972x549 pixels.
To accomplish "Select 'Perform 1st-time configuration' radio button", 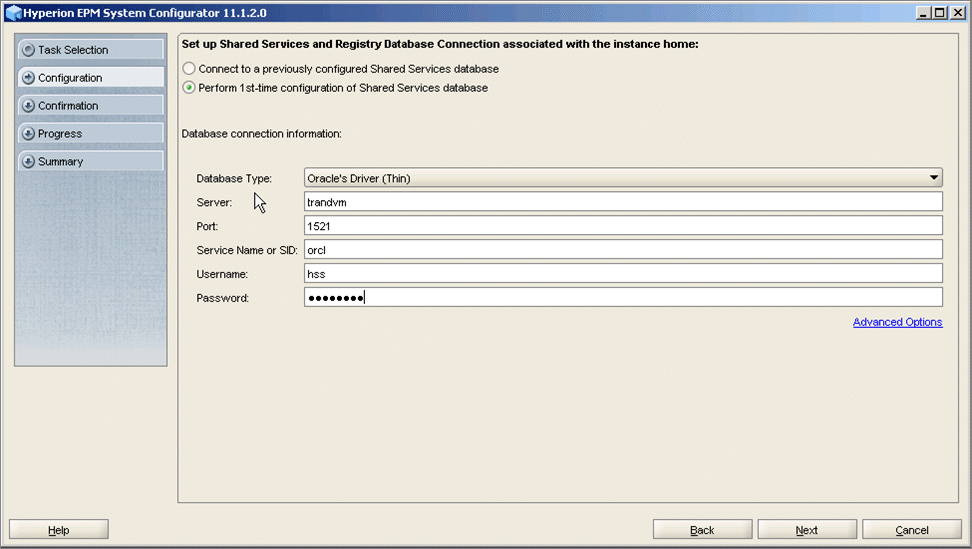I will [189, 87].
